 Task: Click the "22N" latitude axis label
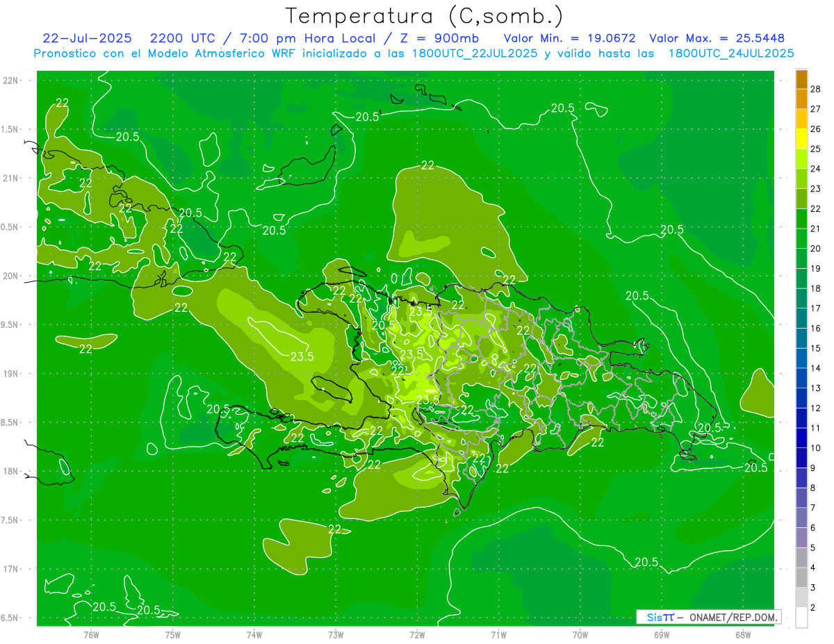click(x=11, y=81)
